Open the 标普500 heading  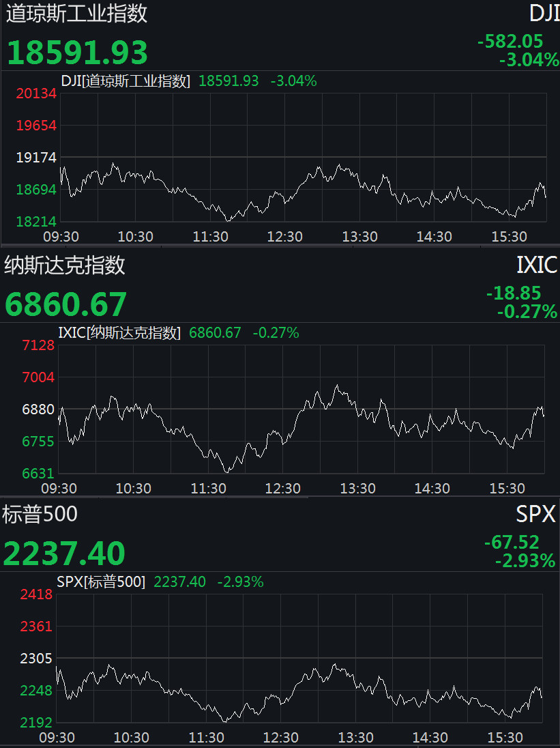(x=40, y=515)
